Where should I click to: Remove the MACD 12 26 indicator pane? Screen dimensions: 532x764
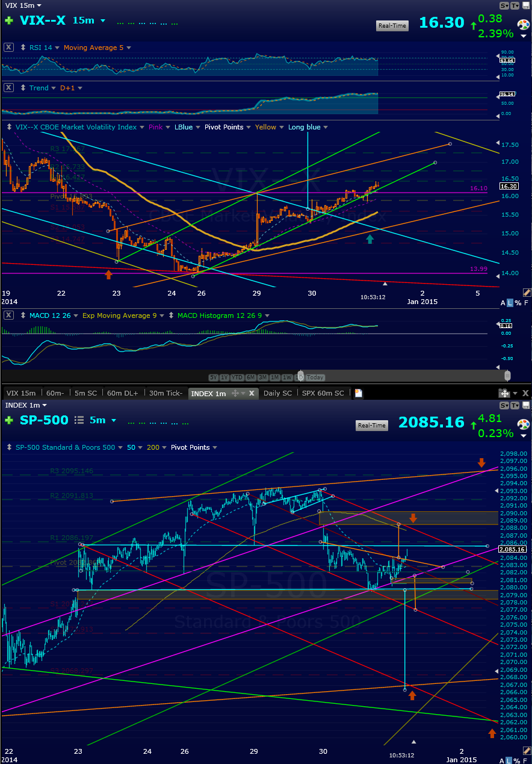pyautogui.click(x=9, y=315)
